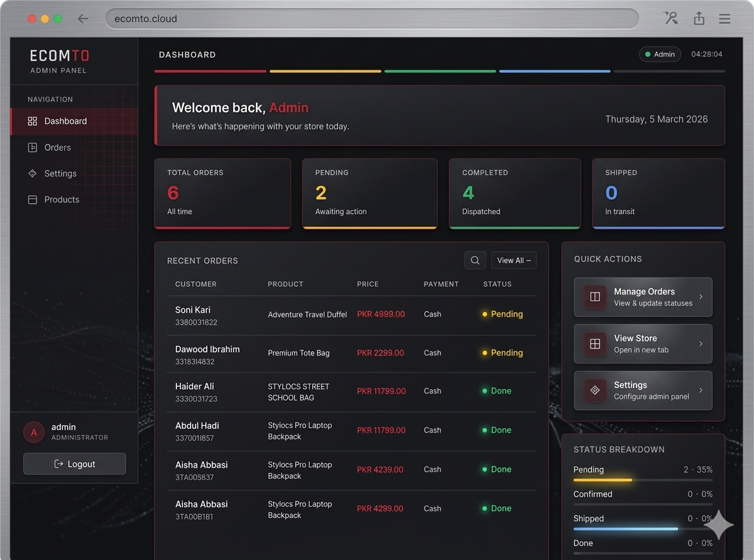Click the Confirmed progress bar in breakdown
The height and width of the screenshot is (560, 754).
pyautogui.click(x=643, y=505)
